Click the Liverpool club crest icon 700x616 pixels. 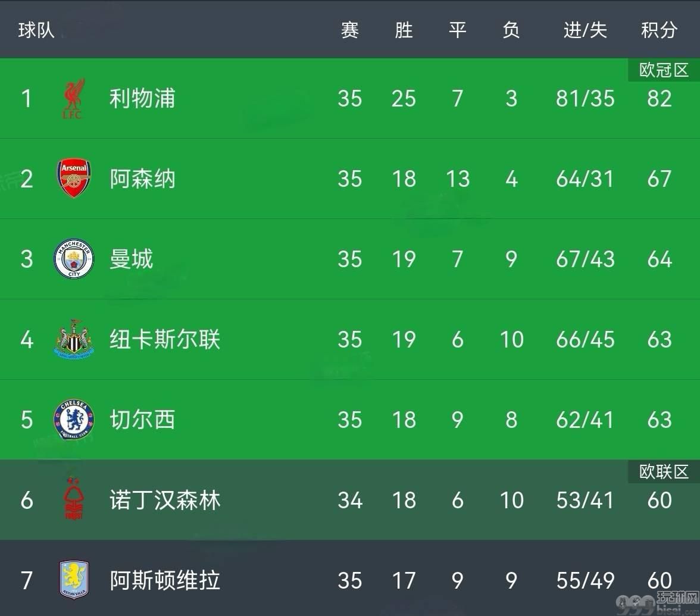click(74, 99)
